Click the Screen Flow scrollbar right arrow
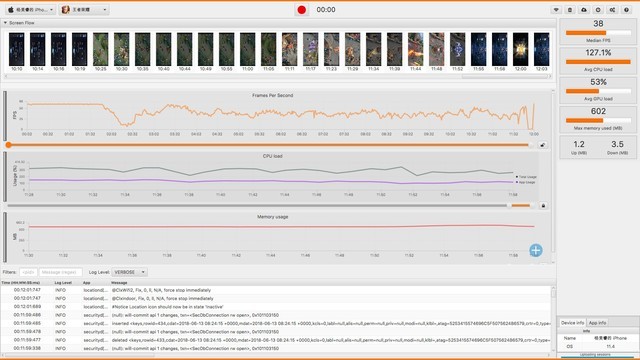The image size is (640, 360). point(550,76)
